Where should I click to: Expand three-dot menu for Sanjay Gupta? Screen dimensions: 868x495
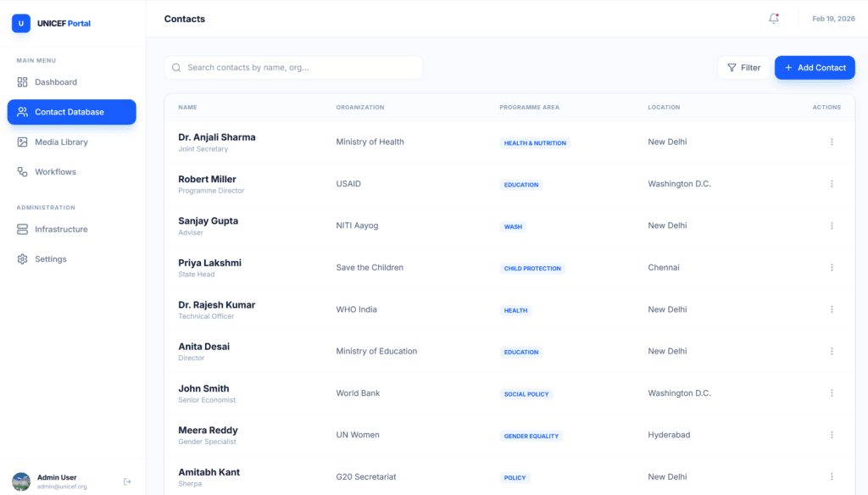tap(832, 225)
